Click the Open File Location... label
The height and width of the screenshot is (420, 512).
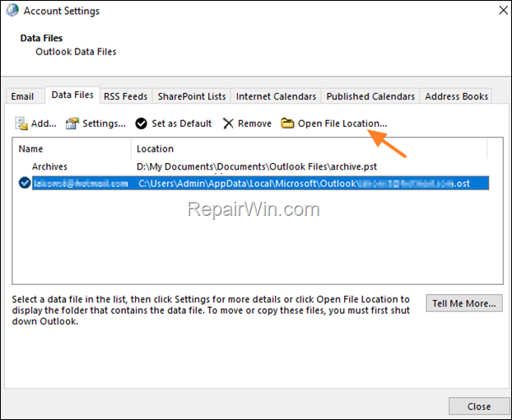click(342, 124)
